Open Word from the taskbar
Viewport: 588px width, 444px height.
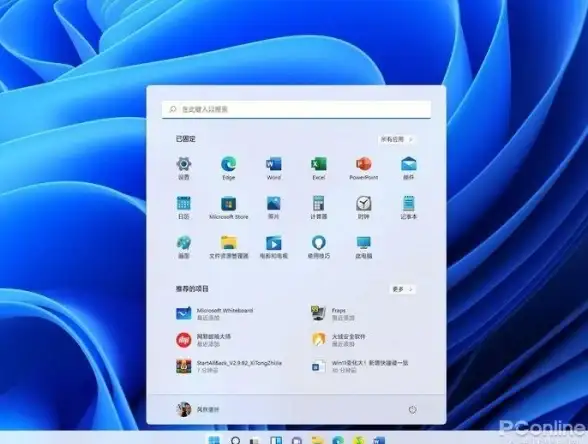point(379,440)
